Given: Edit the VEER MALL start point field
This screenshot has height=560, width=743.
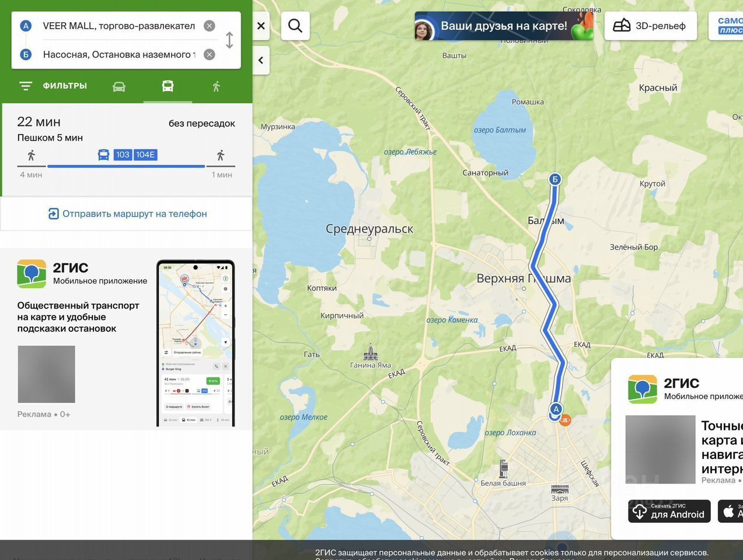Looking at the screenshot, I should (119, 26).
